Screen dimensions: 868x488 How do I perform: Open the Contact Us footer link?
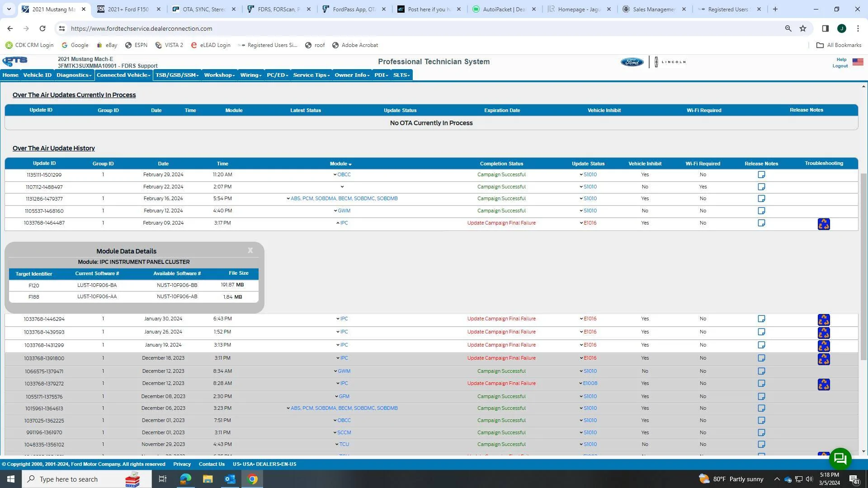[212, 465]
